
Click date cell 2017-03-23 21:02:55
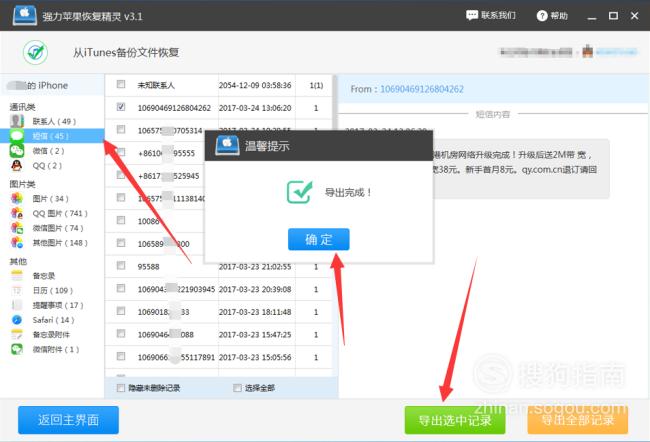point(255,267)
